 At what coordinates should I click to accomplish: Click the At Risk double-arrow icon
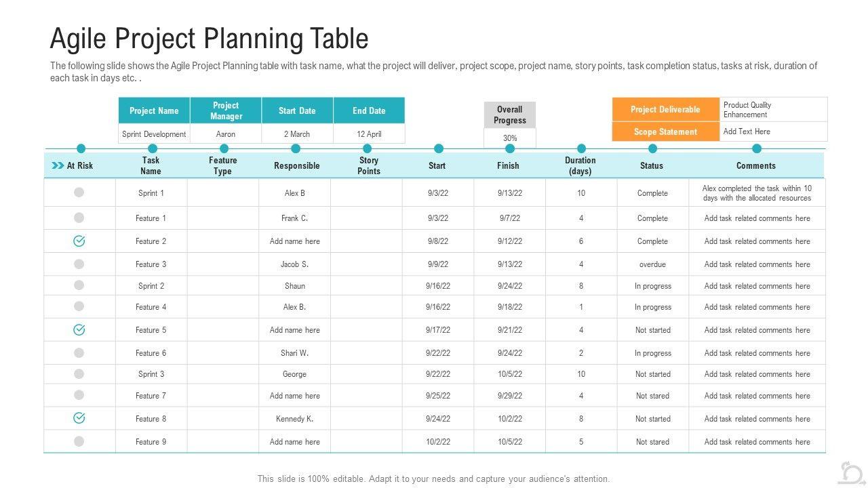coord(58,165)
